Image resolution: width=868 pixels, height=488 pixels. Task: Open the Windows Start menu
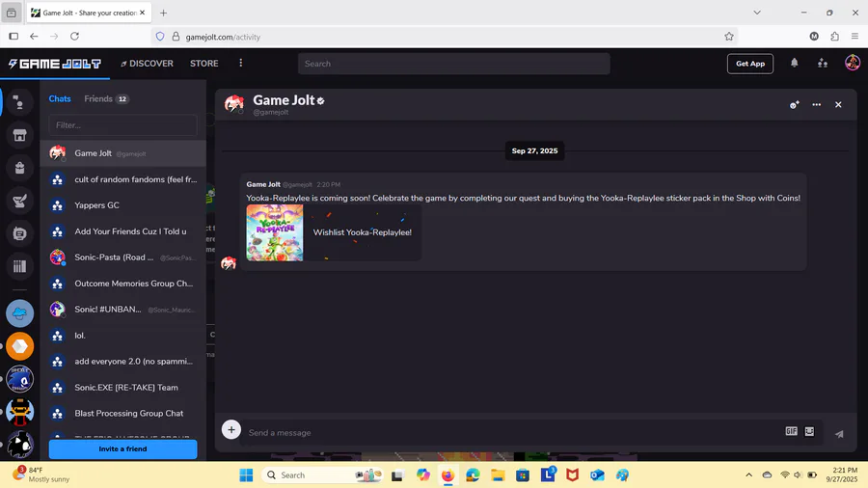point(246,474)
